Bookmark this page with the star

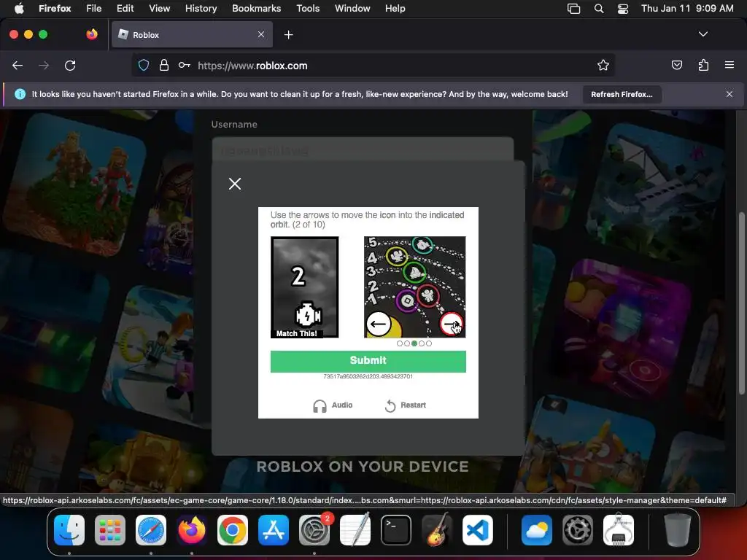pos(603,65)
